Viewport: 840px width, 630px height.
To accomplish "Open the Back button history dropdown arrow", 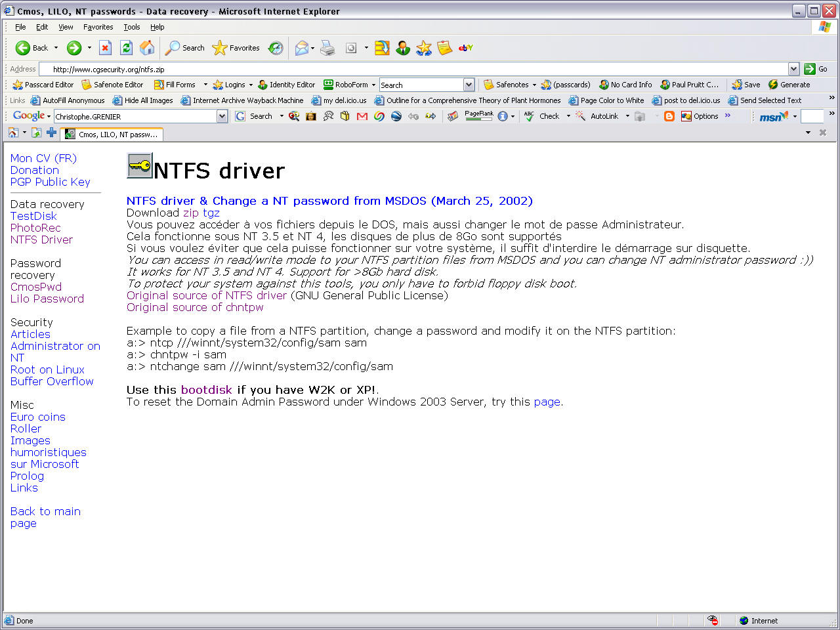I will 56,48.
